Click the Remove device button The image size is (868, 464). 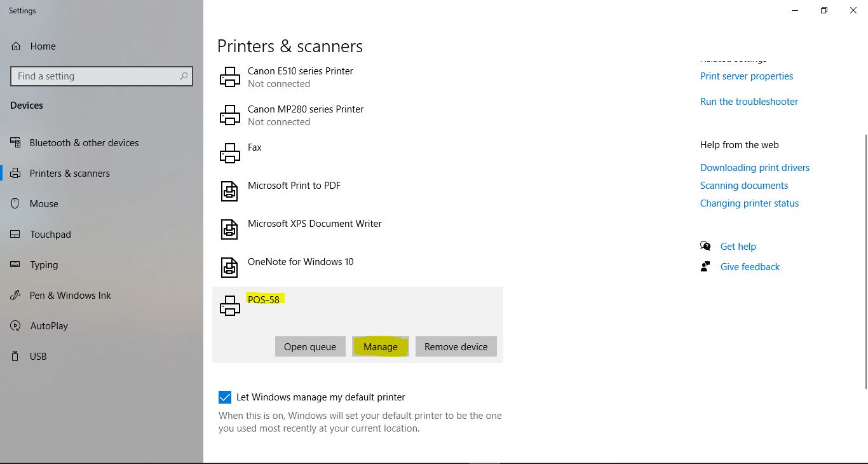(456, 346)
